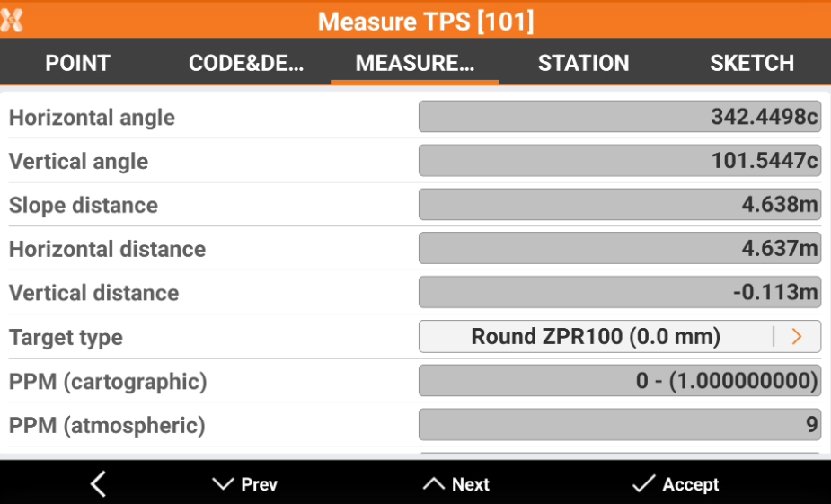
Task: Click the Horizontal angle value field
Action: 619,117
